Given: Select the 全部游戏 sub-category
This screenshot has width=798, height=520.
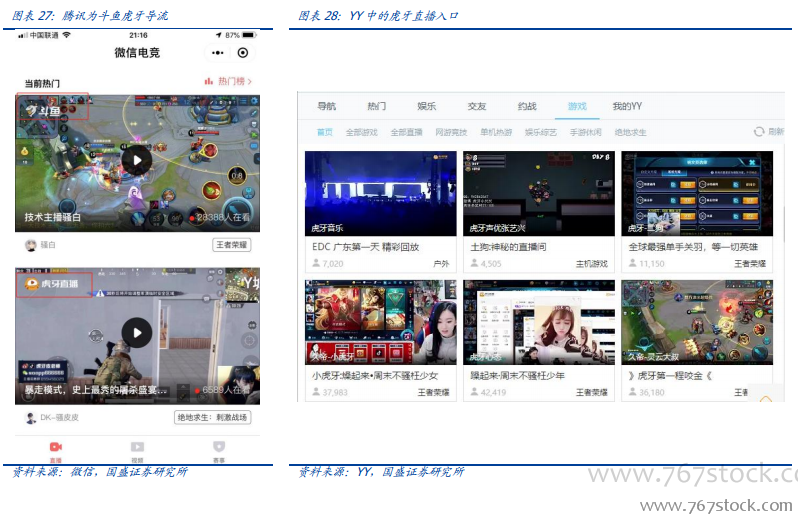Looking at the screenshot, I should [x=362, y=132].
